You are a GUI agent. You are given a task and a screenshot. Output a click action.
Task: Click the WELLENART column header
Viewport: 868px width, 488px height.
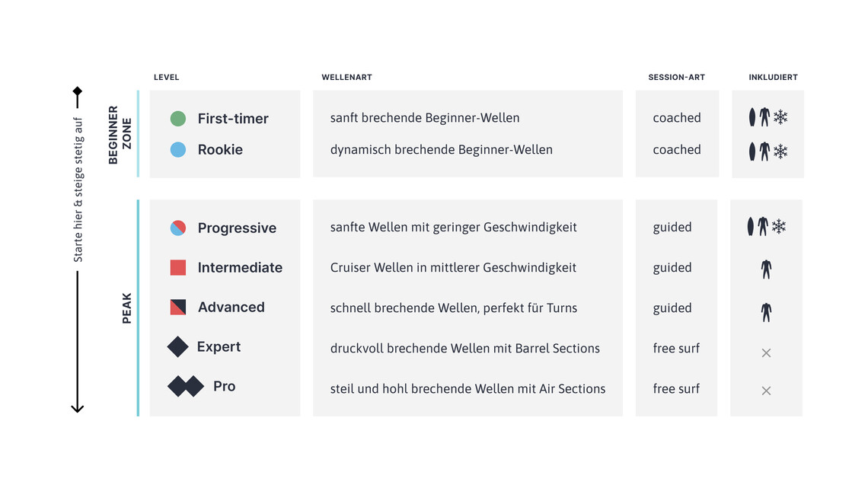[346, 78]
